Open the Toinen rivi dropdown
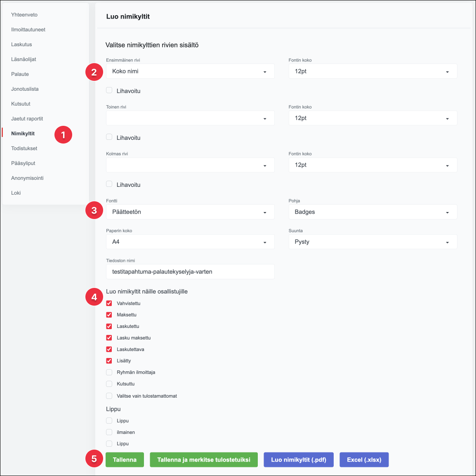 pyautogui.click(x=190, y=118)
